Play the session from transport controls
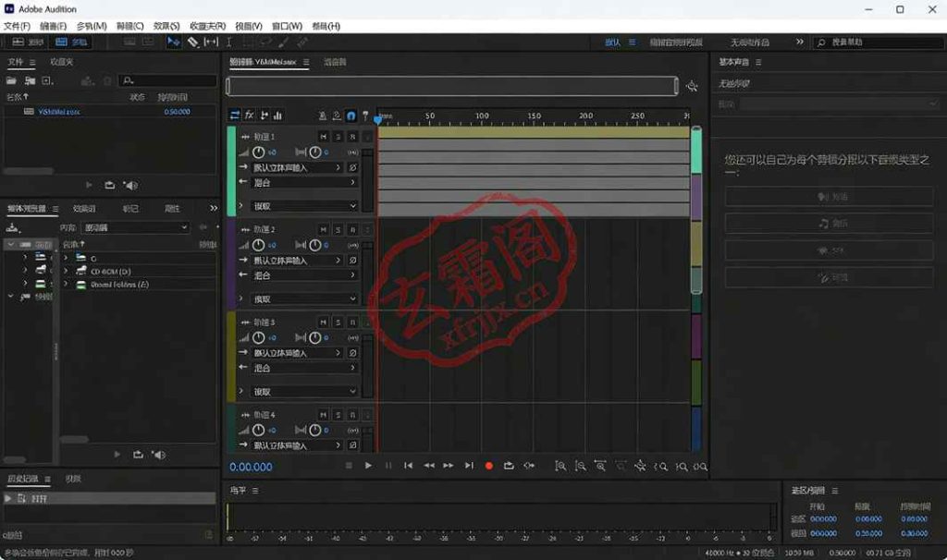The width and height of the screenshot is (947, 560). 368,465
